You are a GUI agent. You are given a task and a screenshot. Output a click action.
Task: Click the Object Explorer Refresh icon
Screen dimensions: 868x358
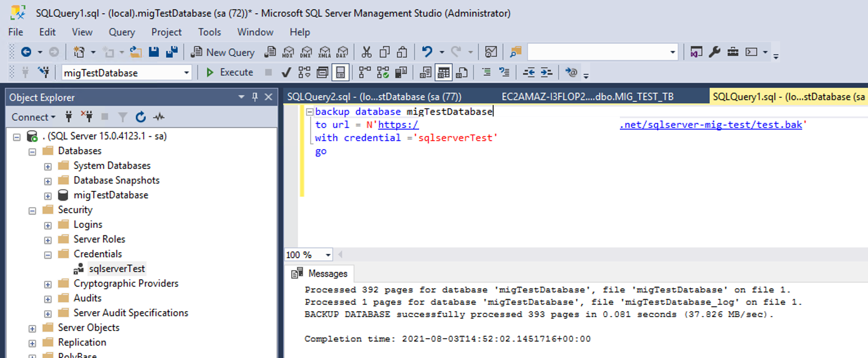tap(141, 117)
